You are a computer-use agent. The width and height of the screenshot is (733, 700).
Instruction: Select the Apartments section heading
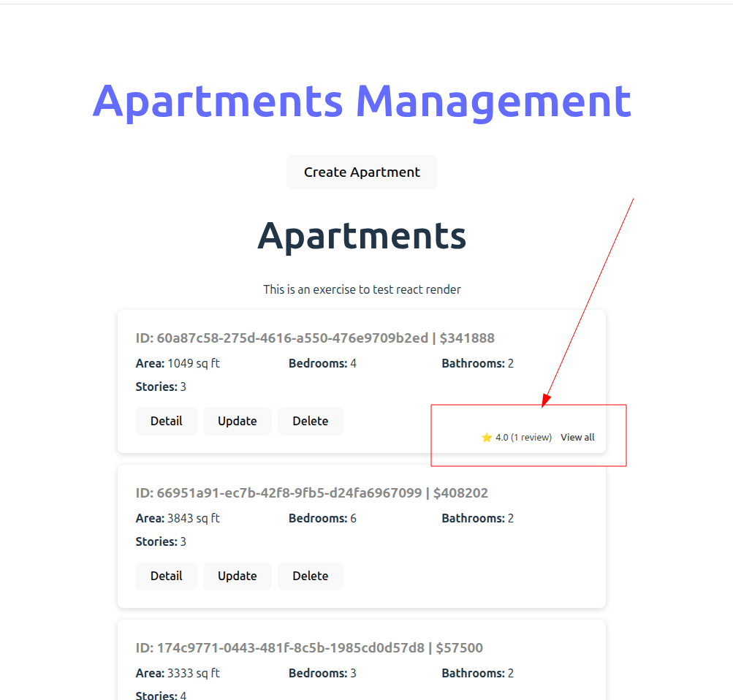coord(362,235)
